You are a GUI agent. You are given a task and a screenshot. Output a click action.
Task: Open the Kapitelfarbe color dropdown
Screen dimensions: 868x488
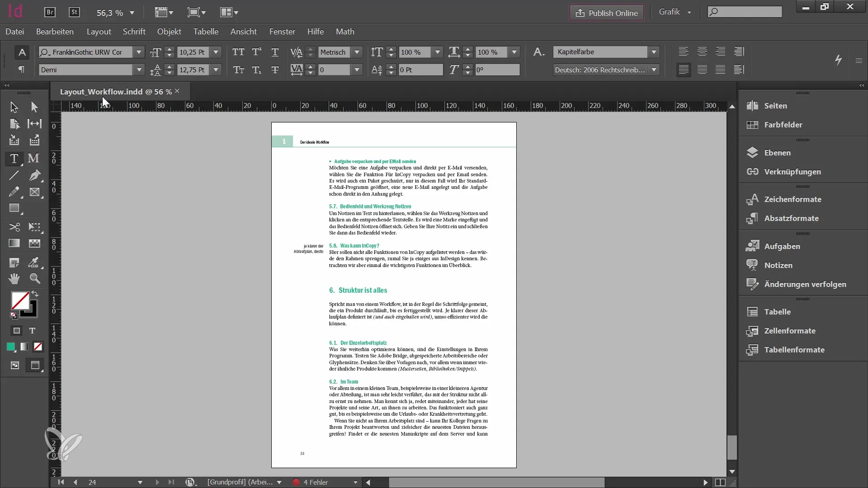point(653,52)
